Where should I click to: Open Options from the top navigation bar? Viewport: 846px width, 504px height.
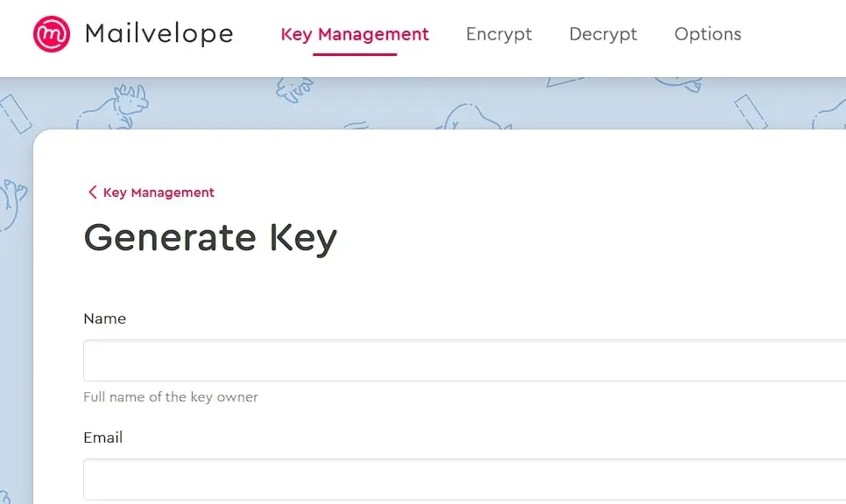[x=707, y=34]
